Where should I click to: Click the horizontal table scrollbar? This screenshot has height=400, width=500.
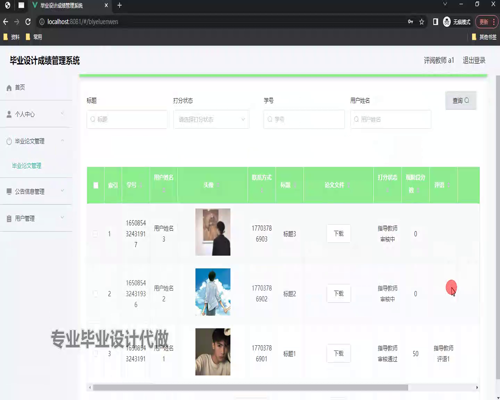pos(250,387)
